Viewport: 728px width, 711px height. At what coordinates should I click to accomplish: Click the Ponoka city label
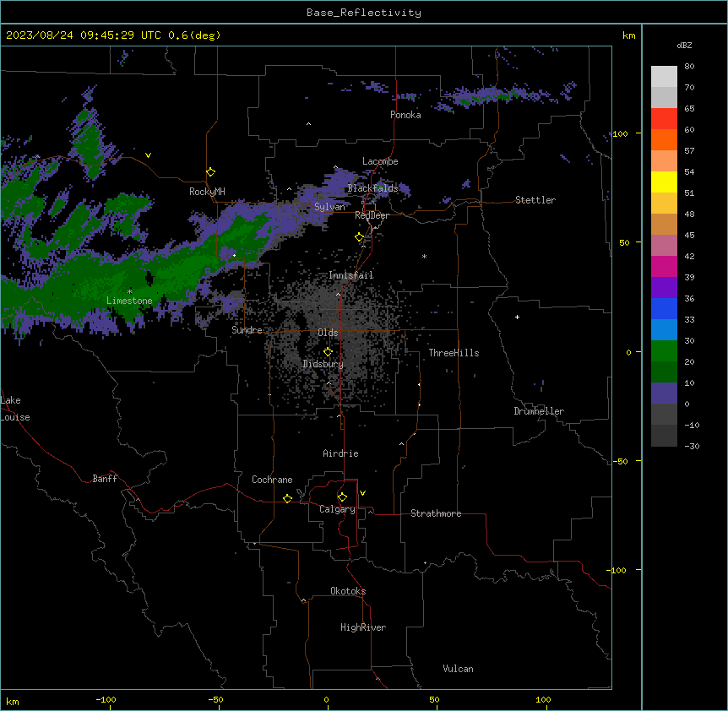405,115
